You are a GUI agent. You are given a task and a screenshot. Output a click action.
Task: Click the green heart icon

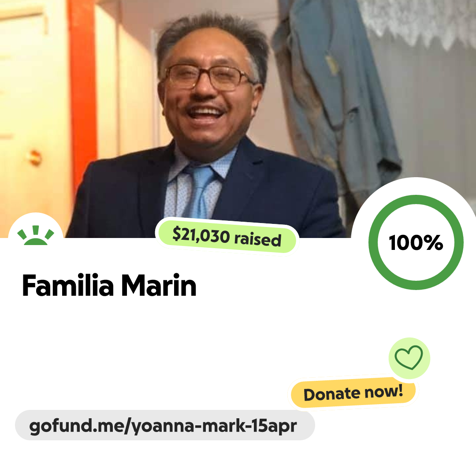tap(409, 357)
